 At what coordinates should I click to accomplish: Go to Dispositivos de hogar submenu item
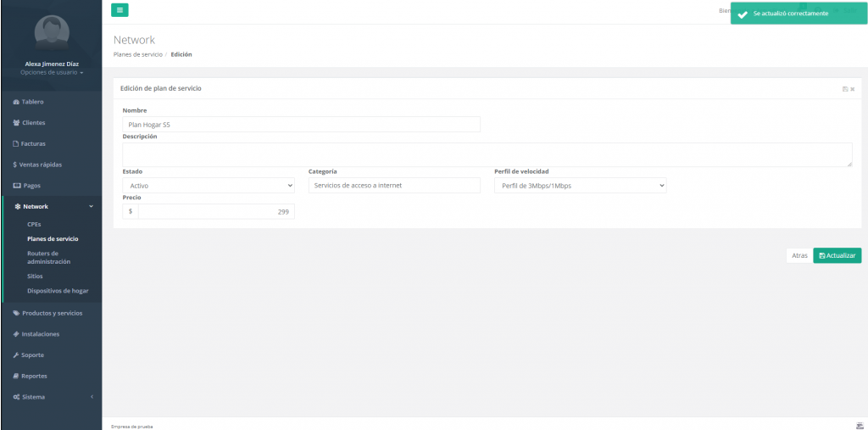tap(58, 291)
